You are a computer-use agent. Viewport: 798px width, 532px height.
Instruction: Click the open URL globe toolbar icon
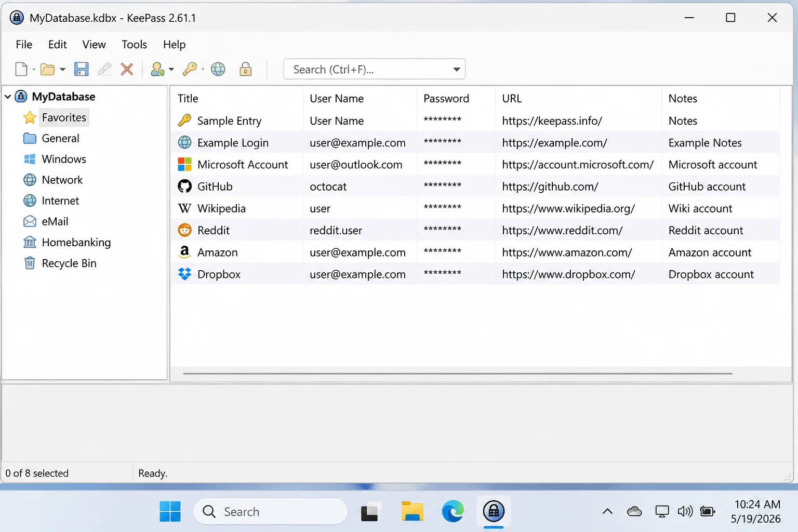click(x=218, y=69)
